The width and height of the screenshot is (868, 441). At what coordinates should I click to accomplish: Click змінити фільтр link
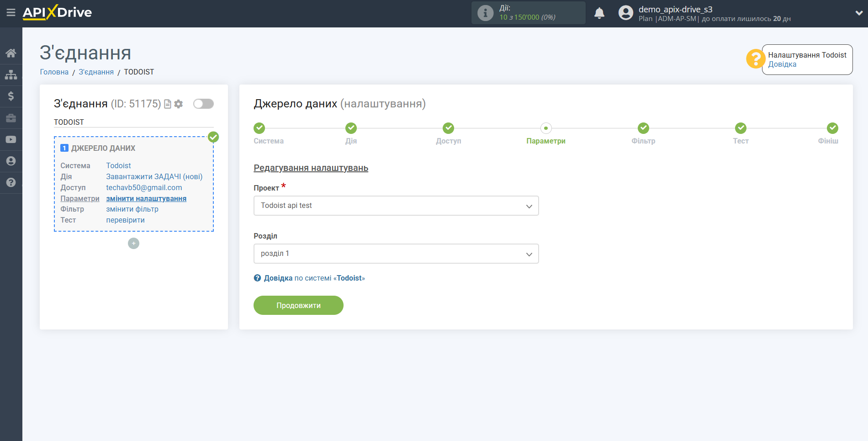click(x=132, y=209)
